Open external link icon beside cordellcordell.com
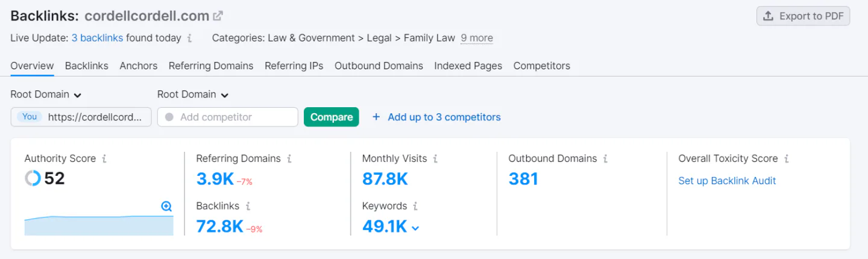The image size is (868, 259). [218, 16]
